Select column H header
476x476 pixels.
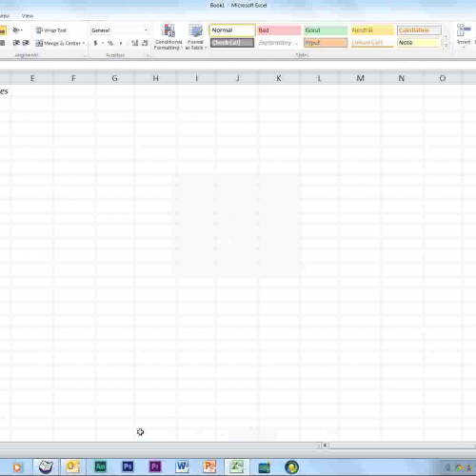point(155,78)
